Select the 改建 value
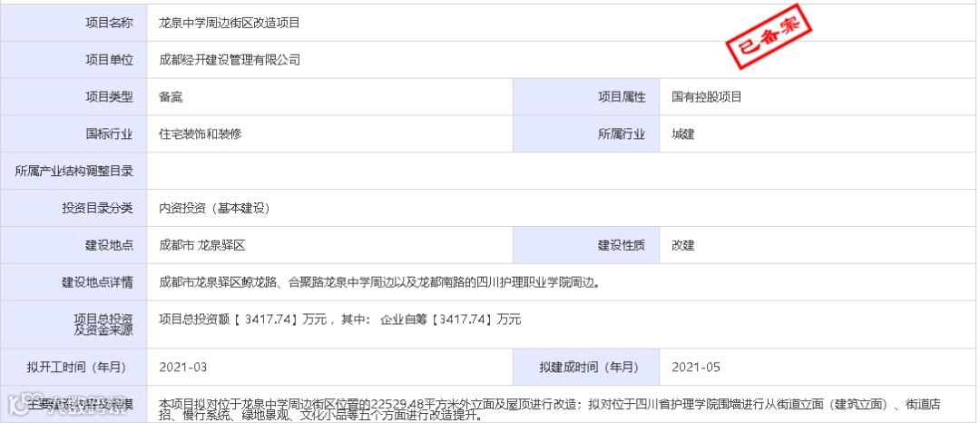The image size is (980, 423). (682, 245)
